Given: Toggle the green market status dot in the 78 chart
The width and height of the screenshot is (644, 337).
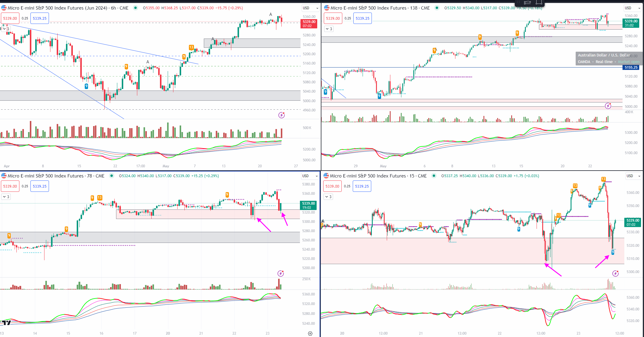Looking at the screenshot, I should [x=112, y=176].
